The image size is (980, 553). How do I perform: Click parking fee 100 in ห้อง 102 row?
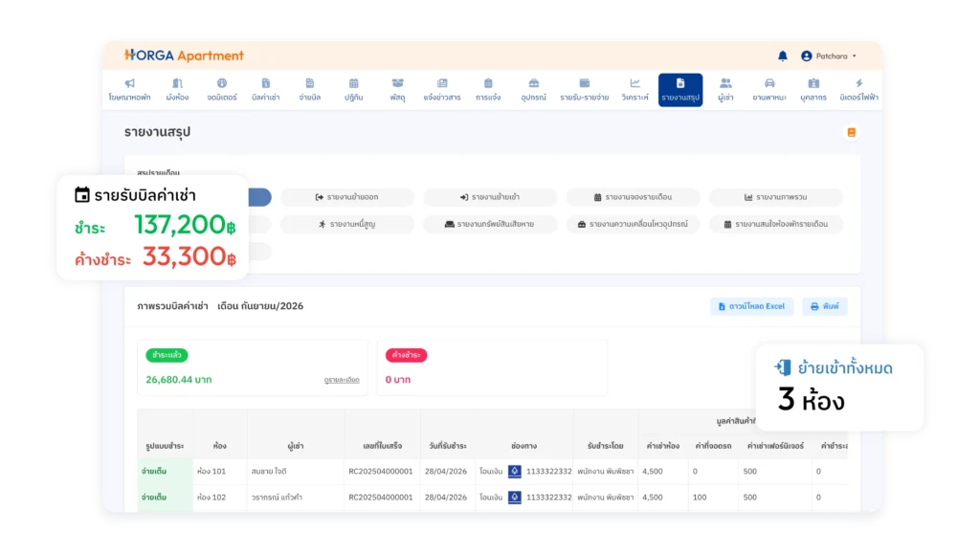(x=700, y=498)
